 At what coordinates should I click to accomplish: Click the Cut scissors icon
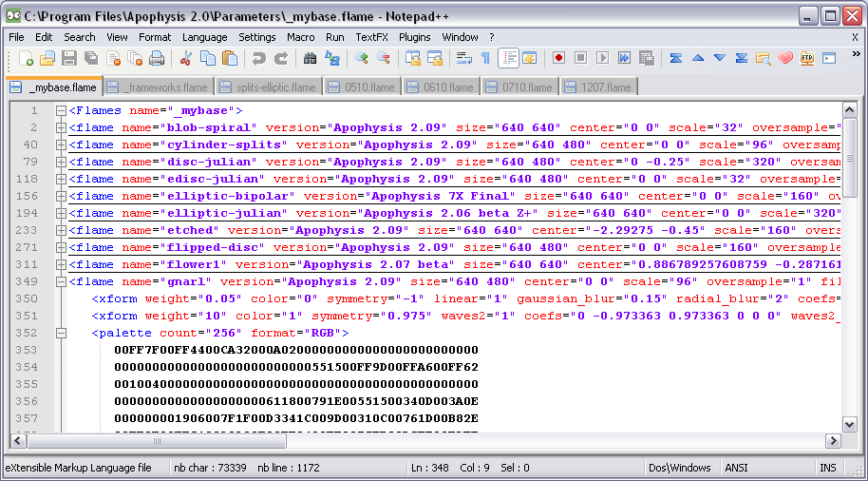185,58
